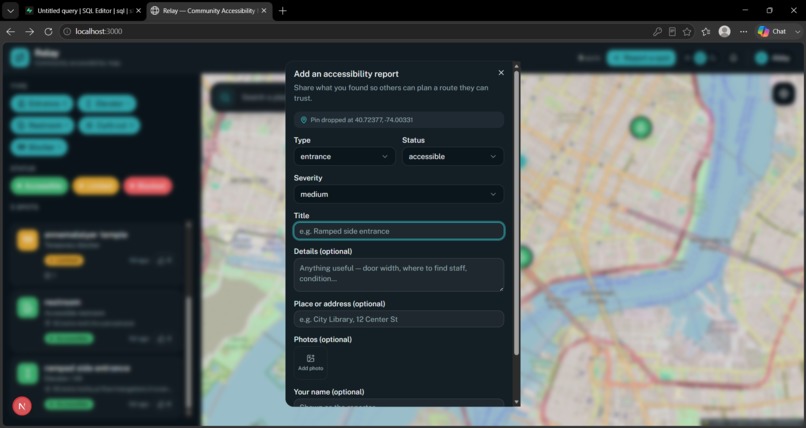Go forward in browser history

[x=30, y=32]
